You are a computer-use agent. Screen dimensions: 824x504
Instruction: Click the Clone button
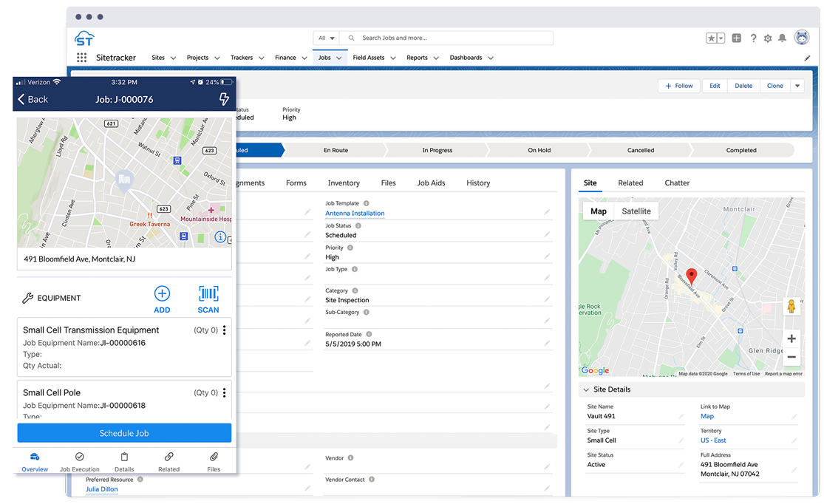[x=774, y=86]
